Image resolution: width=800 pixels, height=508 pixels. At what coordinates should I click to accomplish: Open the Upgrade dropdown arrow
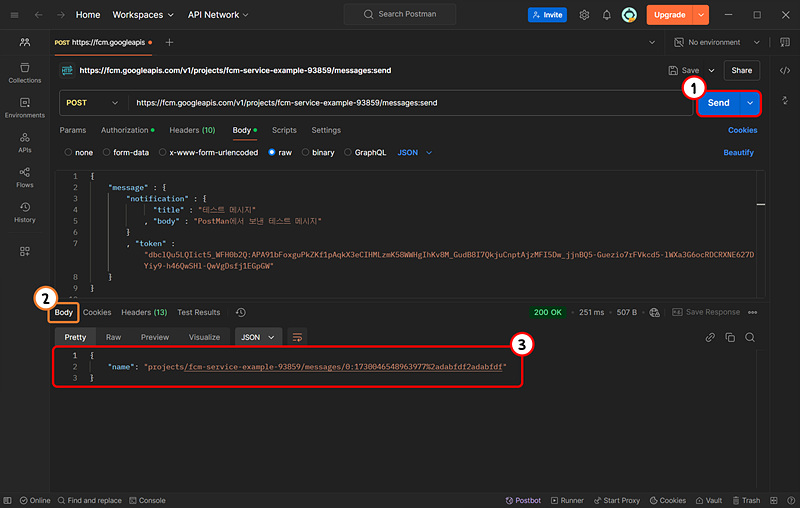click(x=701, y=15)
